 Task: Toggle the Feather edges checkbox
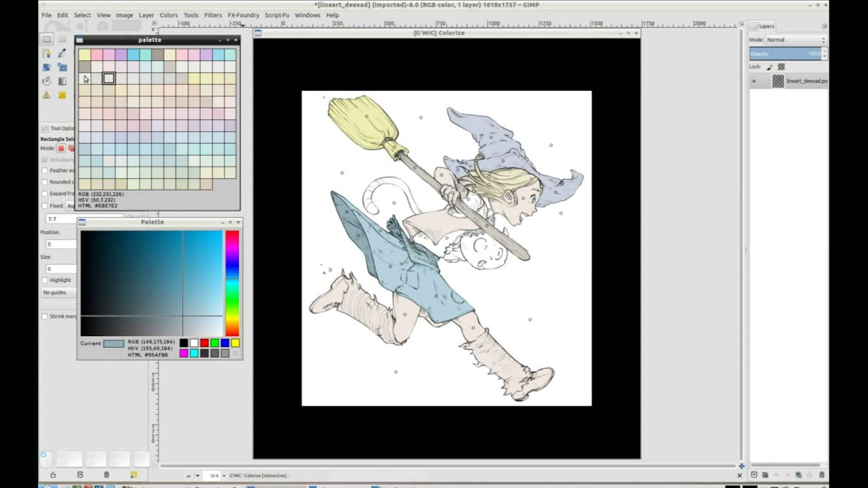45,171
